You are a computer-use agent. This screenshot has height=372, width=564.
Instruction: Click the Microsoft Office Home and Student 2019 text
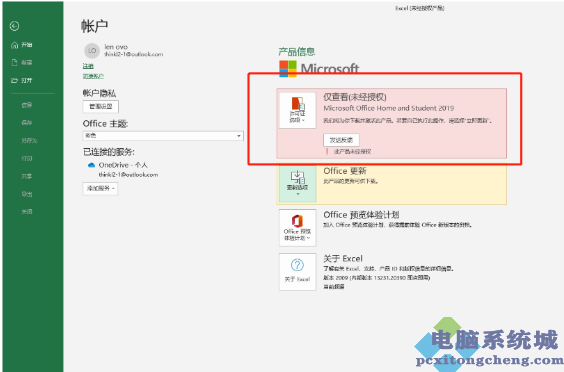388,108
